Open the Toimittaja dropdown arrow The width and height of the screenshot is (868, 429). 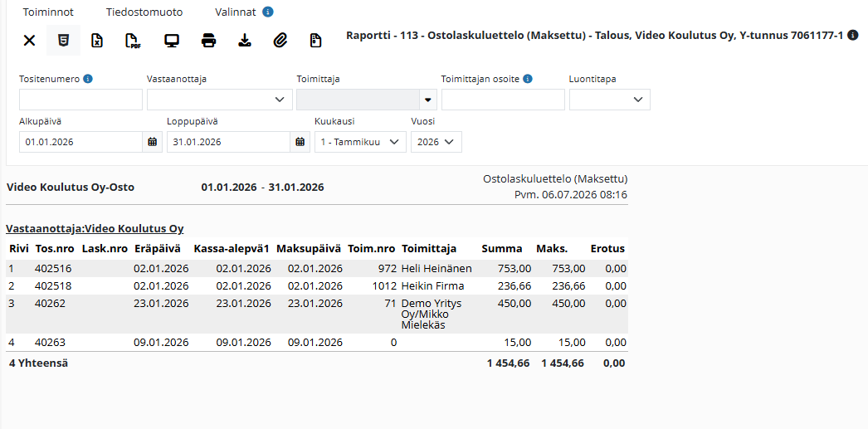[428, 100]
